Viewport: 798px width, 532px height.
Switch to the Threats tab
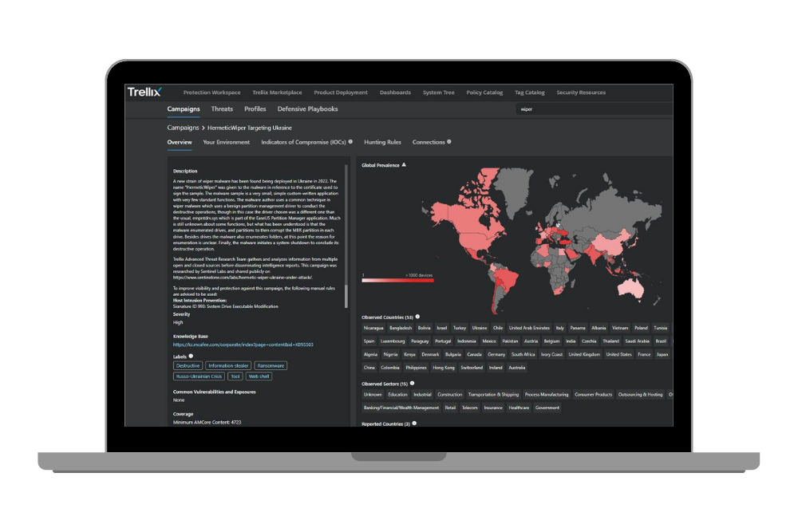click(x=222, y=108)
